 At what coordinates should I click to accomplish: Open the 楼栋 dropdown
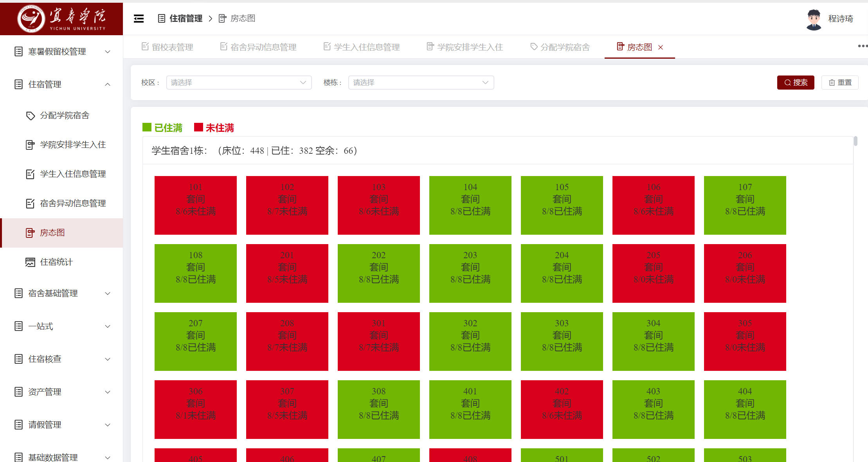[421, 83]
